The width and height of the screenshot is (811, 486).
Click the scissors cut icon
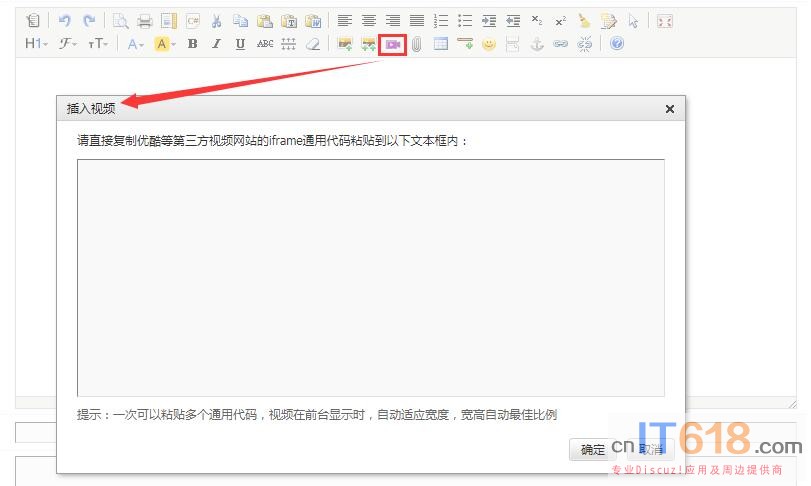coord(216,20)
